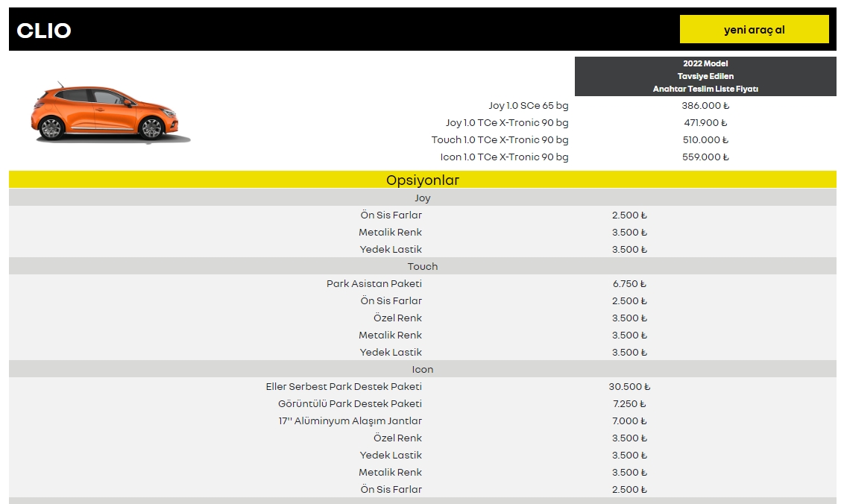Click the yellow 'yeni araç al' button
This screenshot has width=841, height=504.
pos(754,30)
